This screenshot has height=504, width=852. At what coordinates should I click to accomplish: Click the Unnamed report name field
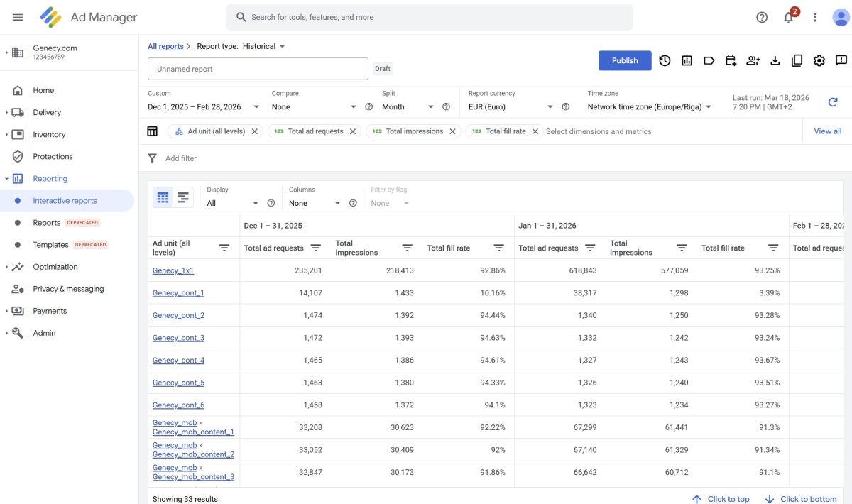[258, 69]
